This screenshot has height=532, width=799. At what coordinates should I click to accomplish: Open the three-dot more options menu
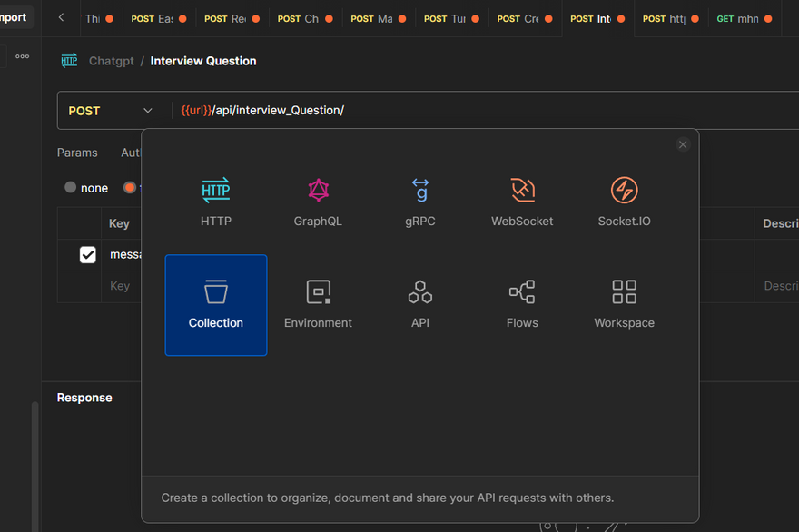pos(23,56)
